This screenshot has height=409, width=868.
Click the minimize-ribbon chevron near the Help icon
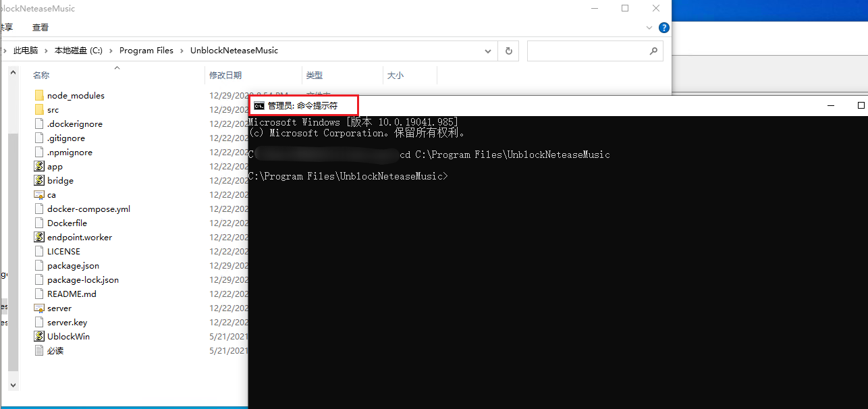(649, 28)
